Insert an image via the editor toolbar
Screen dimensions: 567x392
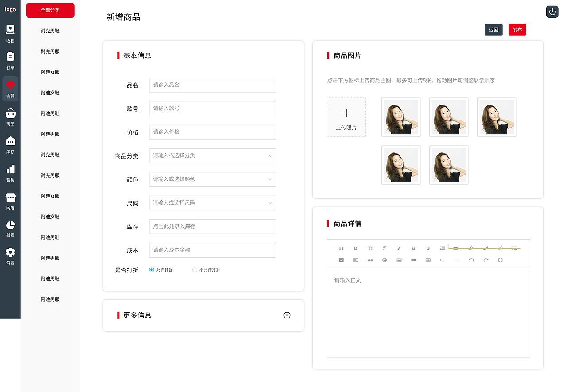pos(399,260)
